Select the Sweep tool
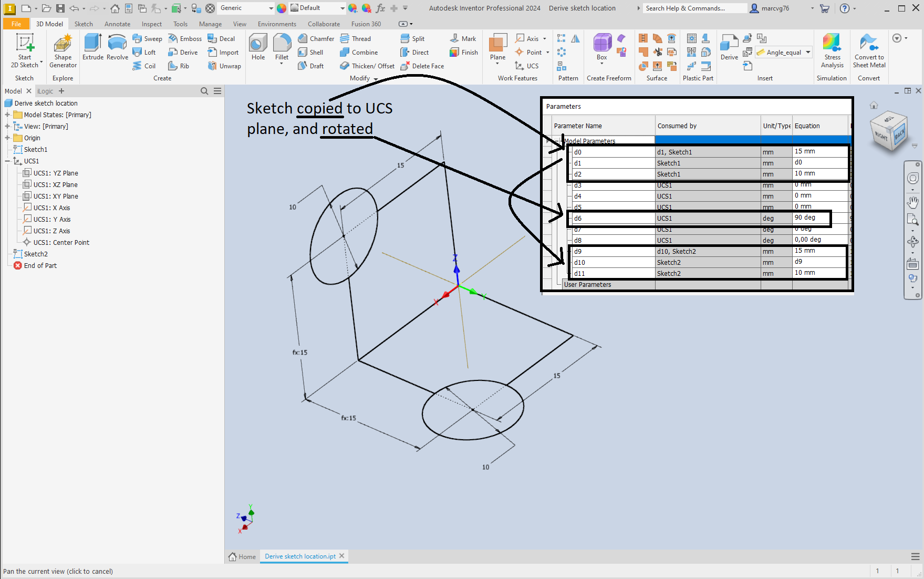Screen dimensions: 924x579 (x=147, y=38)
